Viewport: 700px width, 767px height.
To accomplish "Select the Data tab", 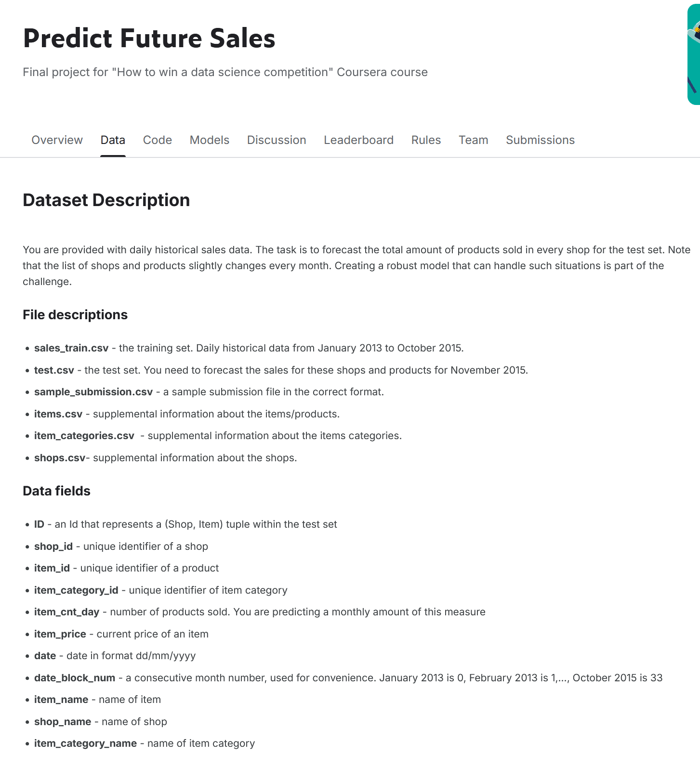I will [113, 140].
